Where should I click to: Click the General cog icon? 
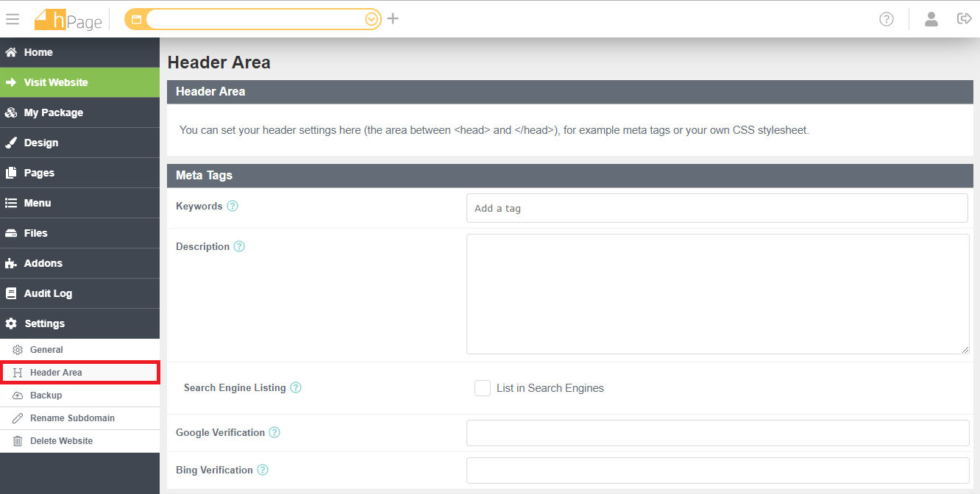(x=18, y=350)
